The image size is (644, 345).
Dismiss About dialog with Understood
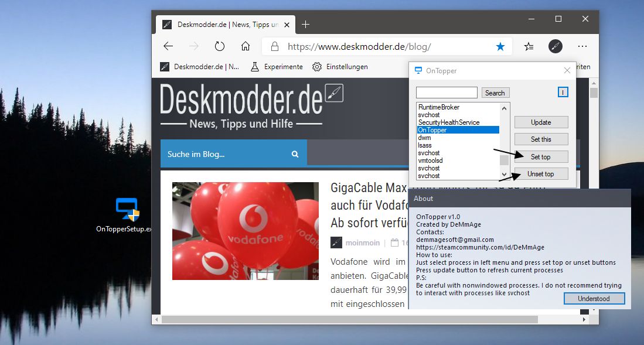pyautogui.click(x=594, y=299)
